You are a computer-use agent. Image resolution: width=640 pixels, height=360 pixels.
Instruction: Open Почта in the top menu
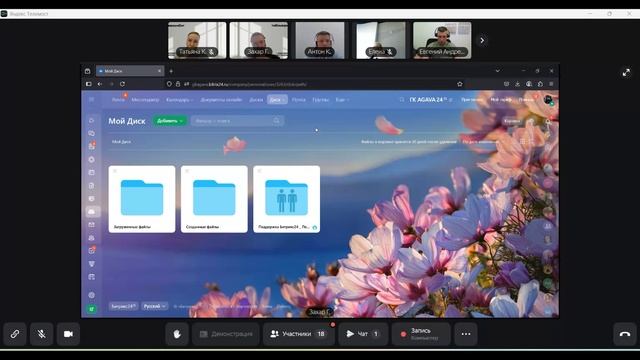[299, 100]
